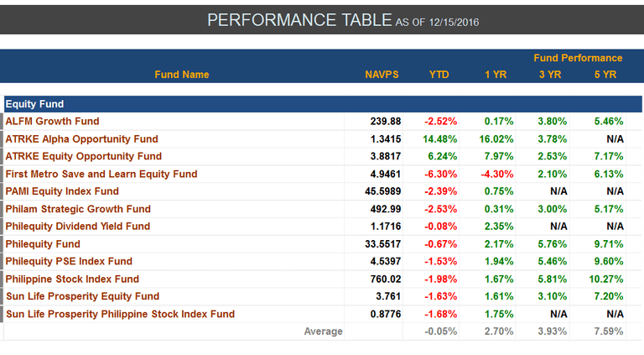
Task: Open PAMI Equity Index Fund link
Action: pyautogui.click(x=62, y=191)
